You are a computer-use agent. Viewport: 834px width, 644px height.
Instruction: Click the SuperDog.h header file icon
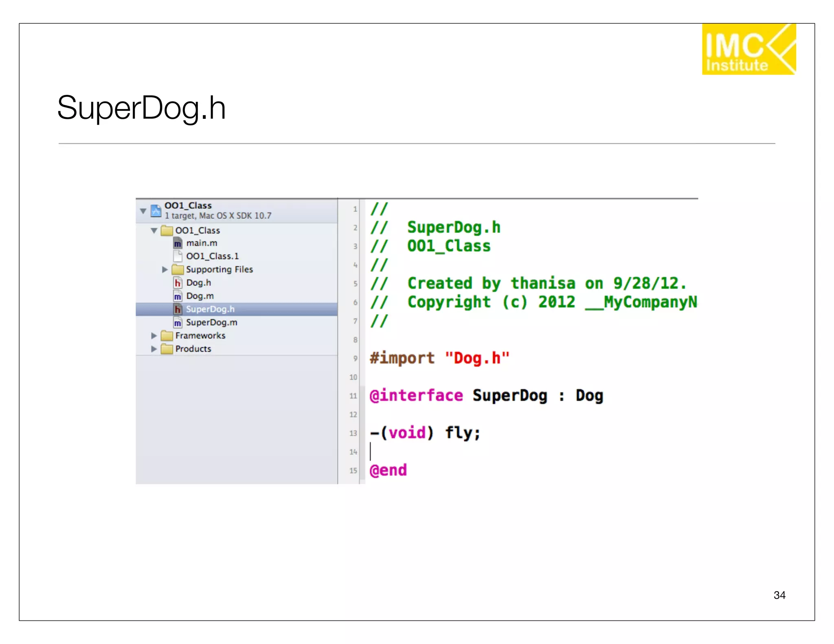point(178,309)
